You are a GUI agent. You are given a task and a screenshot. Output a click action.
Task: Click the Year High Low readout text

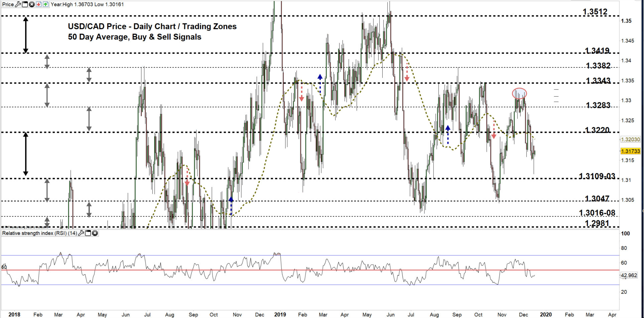tap(87, 4)
